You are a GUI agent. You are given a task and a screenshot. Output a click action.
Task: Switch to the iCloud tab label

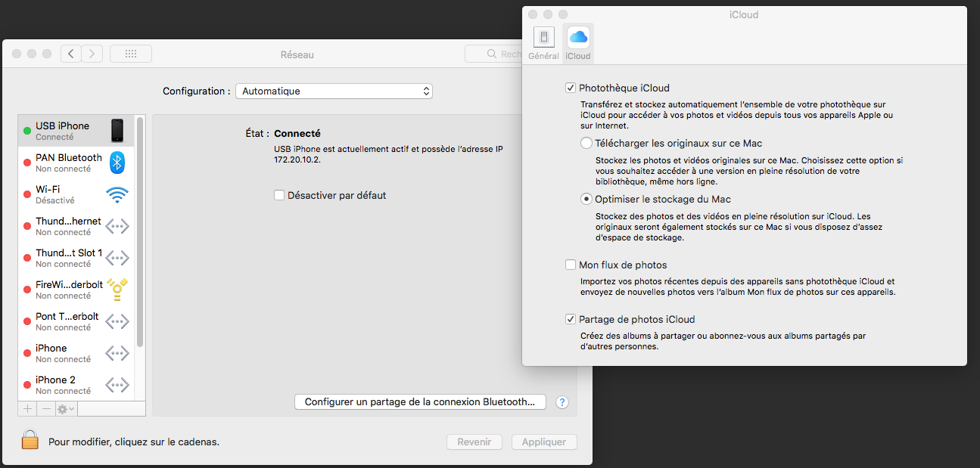578,56
